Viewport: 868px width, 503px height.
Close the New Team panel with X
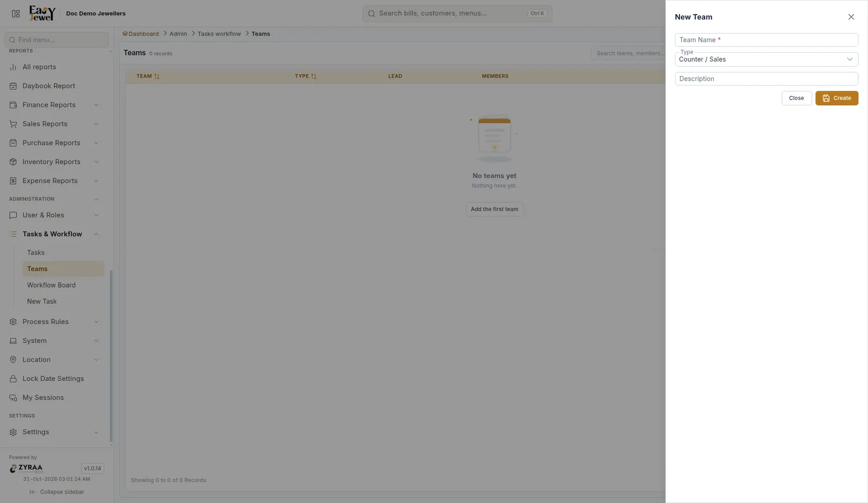click(x=851, y=17)
